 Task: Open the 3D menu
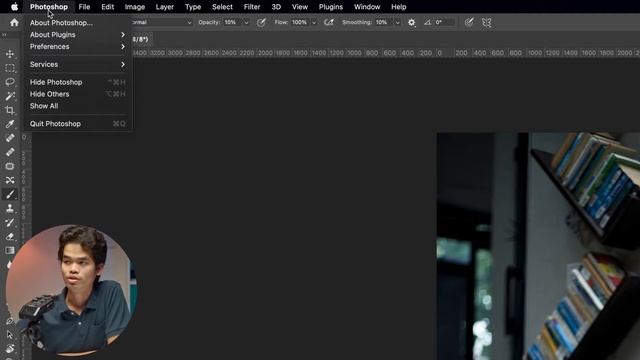(x=276, y=7)
